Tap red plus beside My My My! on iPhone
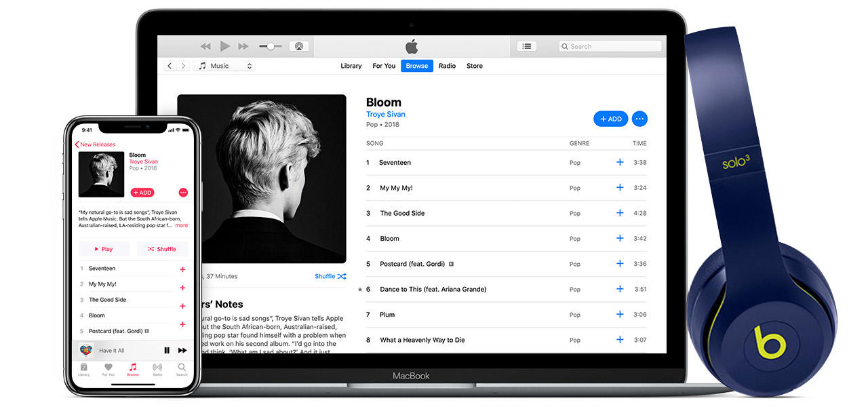Screen dimensions: 868x407 182,288
